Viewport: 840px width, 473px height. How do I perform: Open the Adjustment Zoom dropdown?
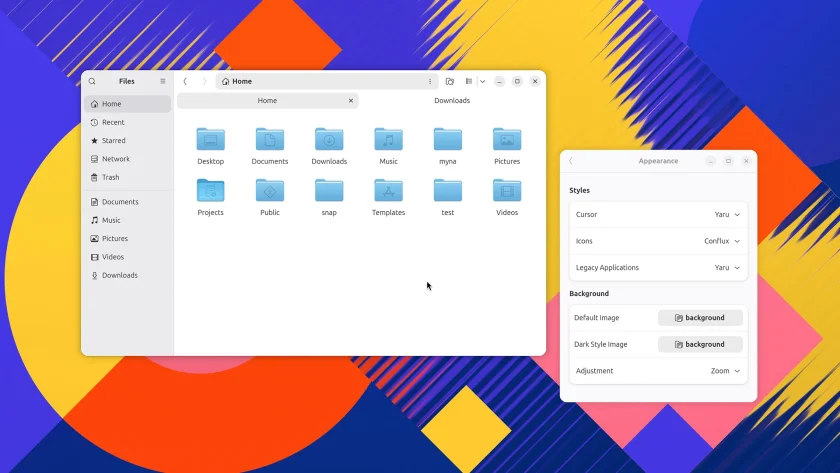tap(658, 371)
